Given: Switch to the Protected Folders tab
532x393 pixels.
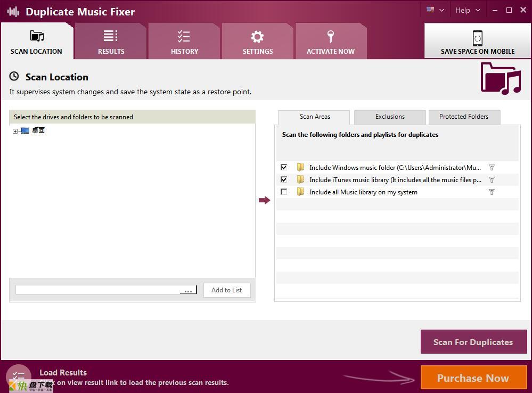Looking at the screenshot, I should 464,117.
